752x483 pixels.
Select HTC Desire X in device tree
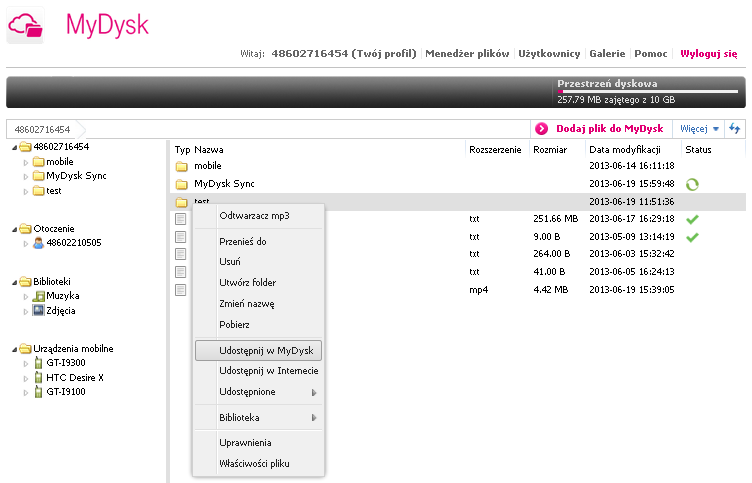click(75, 377)
